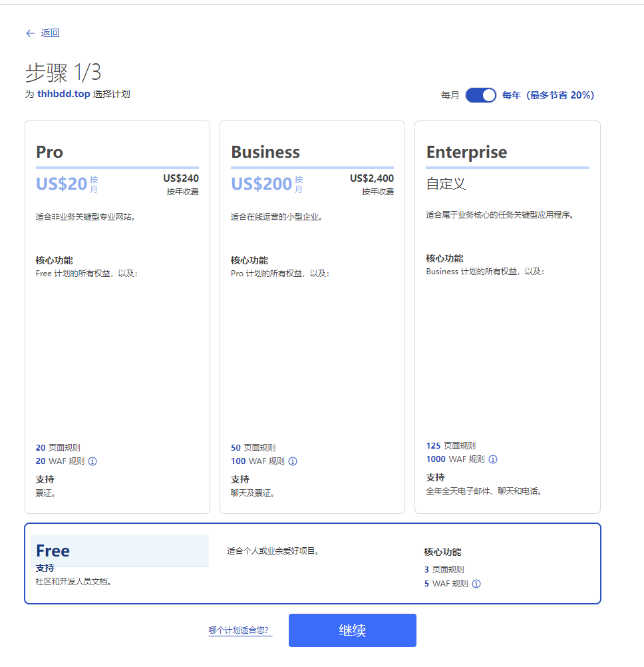Viewport: 644px width, 667px height.
Task: Select the Enterprise plan card
Action: [508, 317]
